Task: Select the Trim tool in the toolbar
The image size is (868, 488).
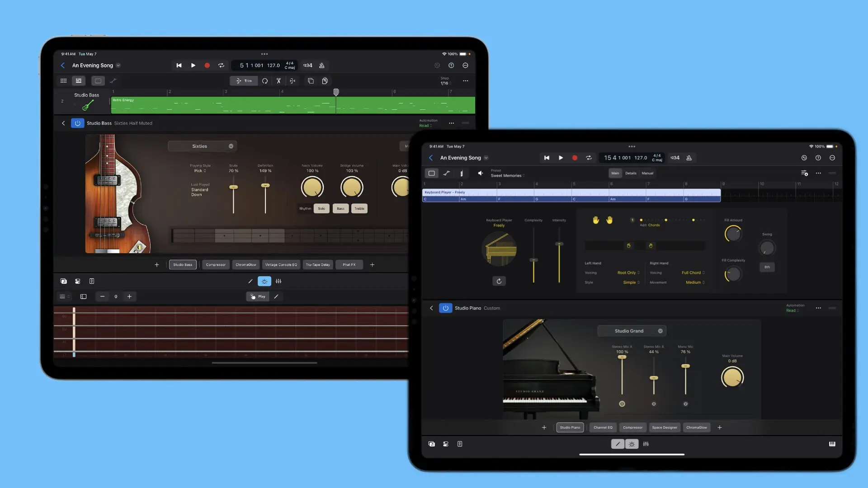Action: [x=244, y=80]
